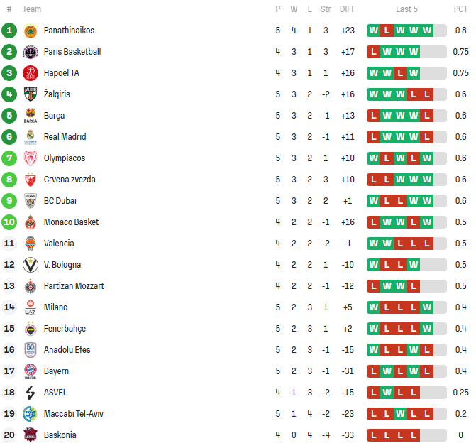Sort standings by PCT column header

pyautogui.click(x=460, y=9)
